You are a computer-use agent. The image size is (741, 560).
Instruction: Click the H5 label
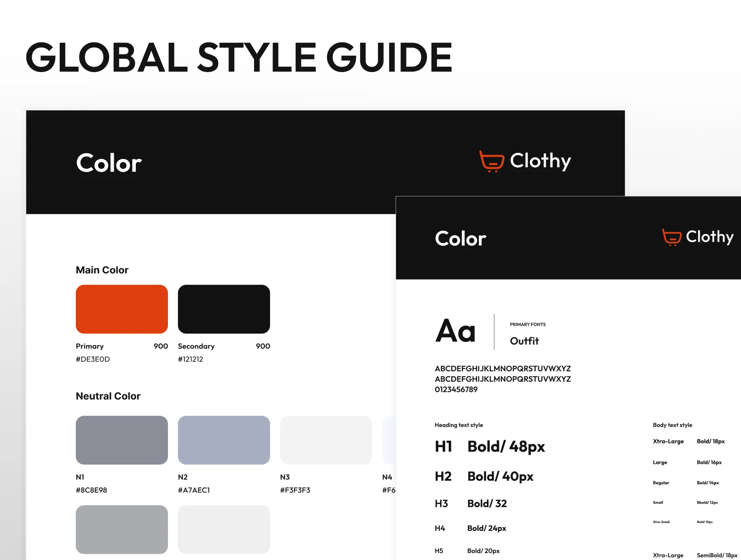439,551
